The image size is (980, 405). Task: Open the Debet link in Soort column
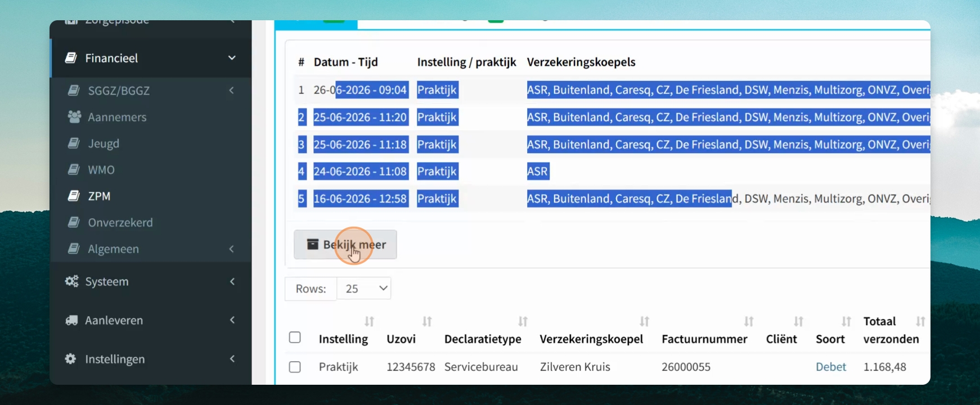[x=831, y=367]
